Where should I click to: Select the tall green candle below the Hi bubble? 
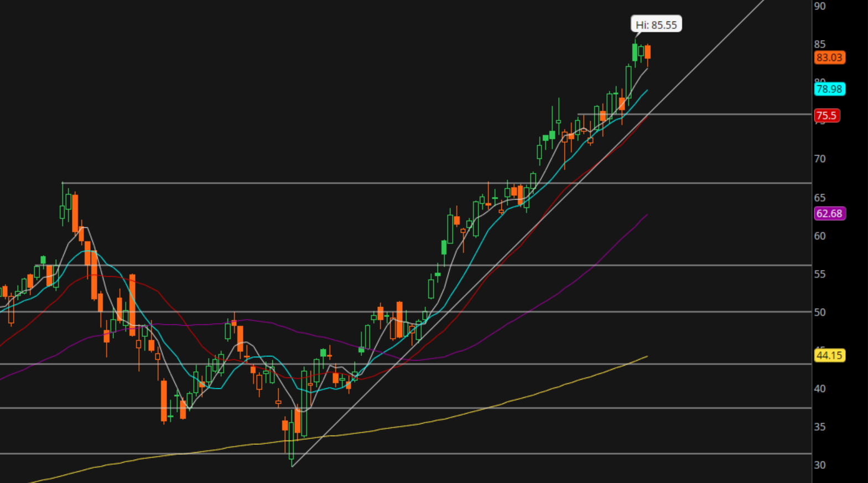[635, 53]
